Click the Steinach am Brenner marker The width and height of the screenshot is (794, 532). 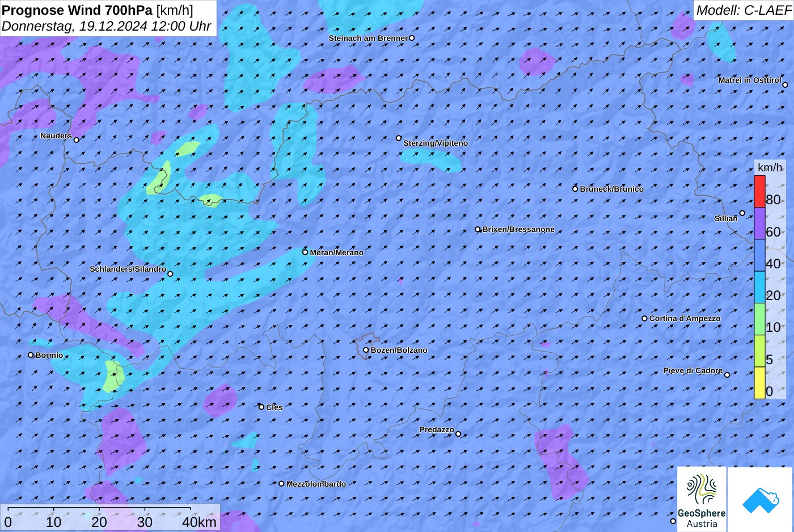(412, 38)
